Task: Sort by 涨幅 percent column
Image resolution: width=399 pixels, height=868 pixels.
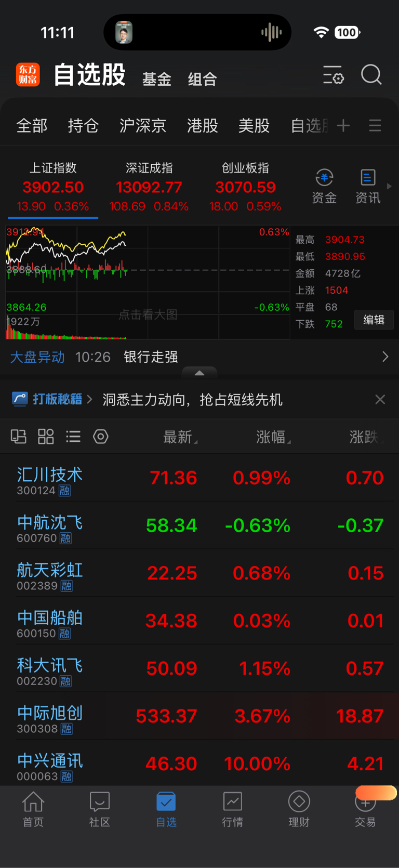Action: (273, 437)
